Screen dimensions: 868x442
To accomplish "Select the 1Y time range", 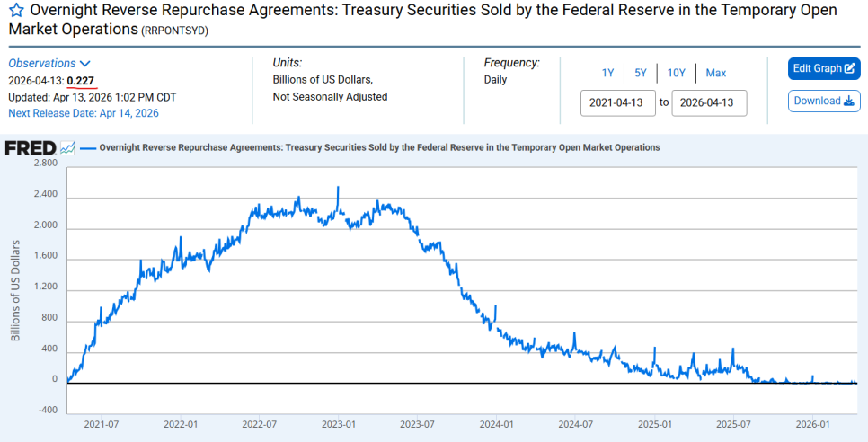I will pyautogui.click(x=607, y=73).
